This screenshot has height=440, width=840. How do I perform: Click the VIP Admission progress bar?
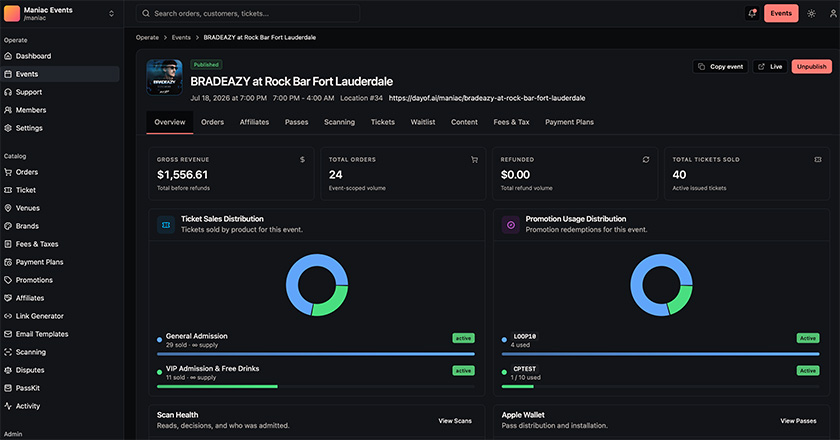click(316, 386)
